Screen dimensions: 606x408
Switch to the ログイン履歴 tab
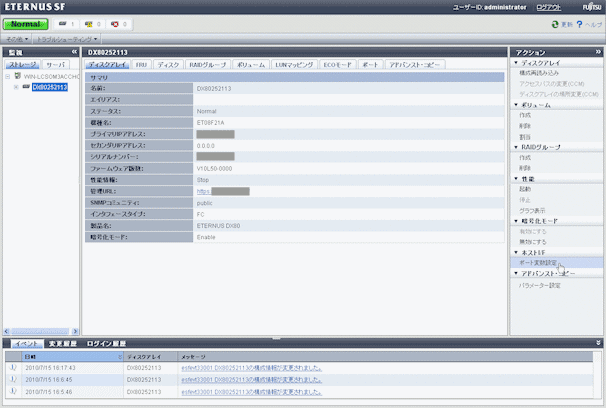(106, 343)
